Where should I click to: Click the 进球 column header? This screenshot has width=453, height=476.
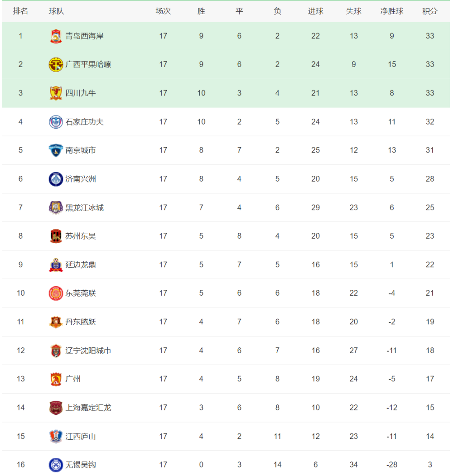click(x=316, y=11)
